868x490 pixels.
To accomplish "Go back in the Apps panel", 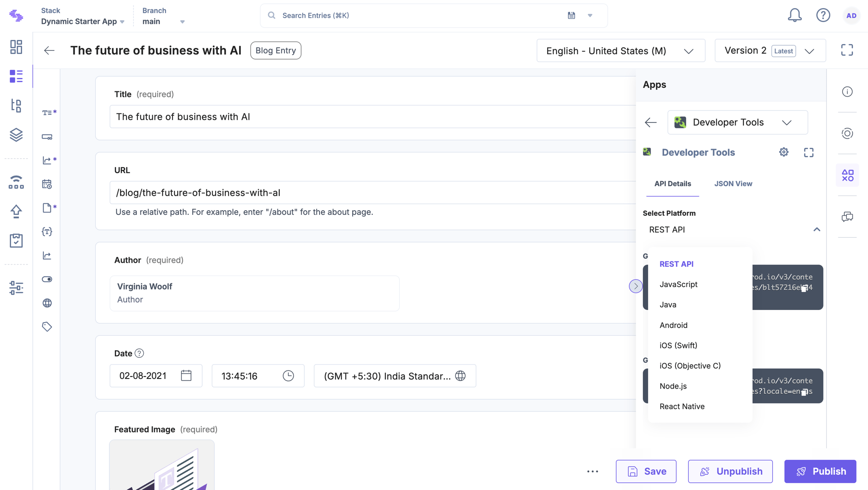I will pyautogui.click(x=651, y=122).
